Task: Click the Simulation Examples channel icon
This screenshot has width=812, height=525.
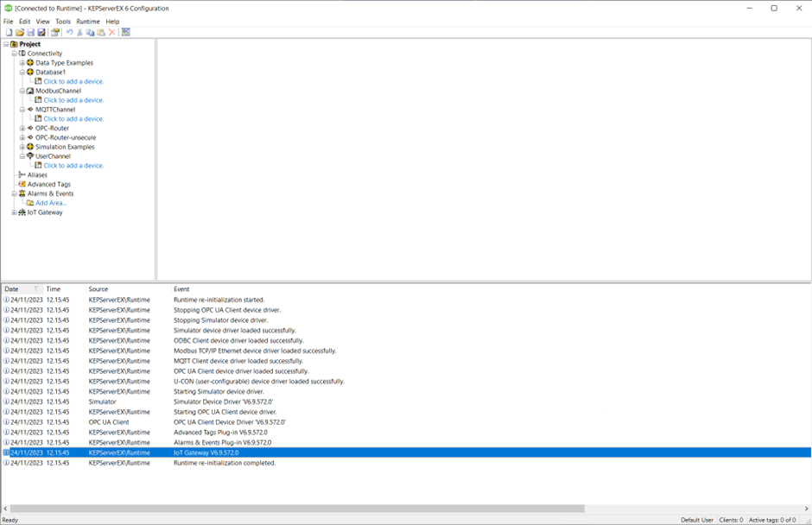Action: tap(30, 147)
